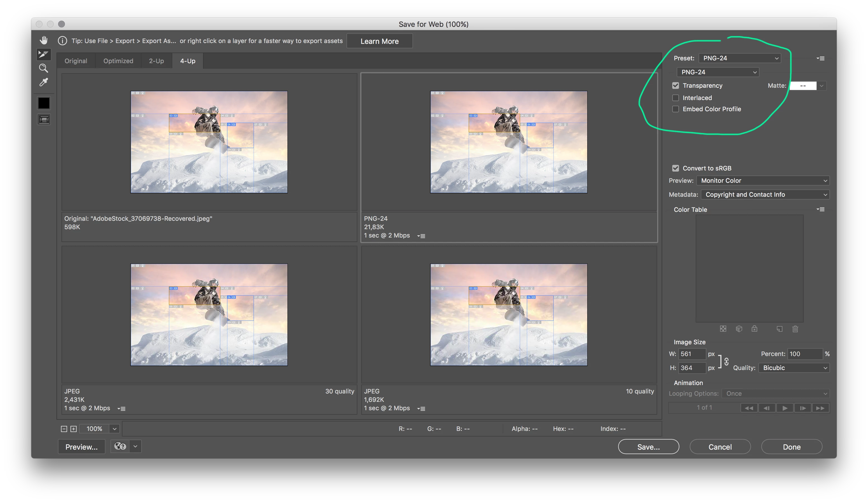
Task: Select the Slice Select tool
Action: tap(43, 54)
